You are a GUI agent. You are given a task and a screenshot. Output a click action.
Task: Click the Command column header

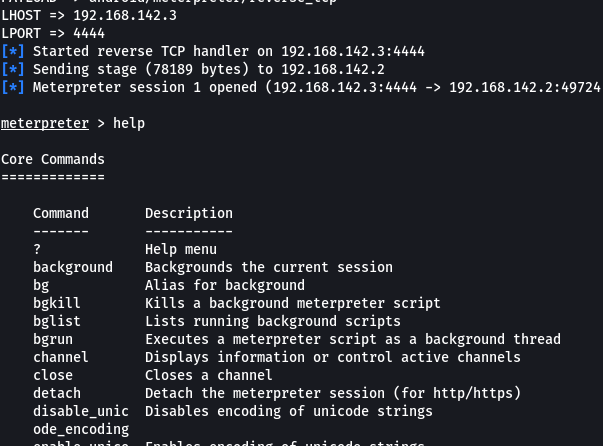pos(60,213)
